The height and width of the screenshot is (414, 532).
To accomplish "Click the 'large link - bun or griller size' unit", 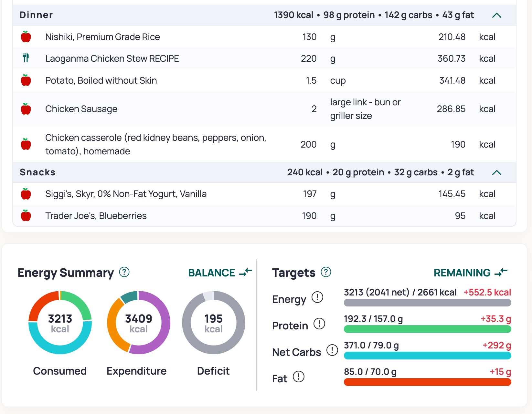I will (365, 109).
